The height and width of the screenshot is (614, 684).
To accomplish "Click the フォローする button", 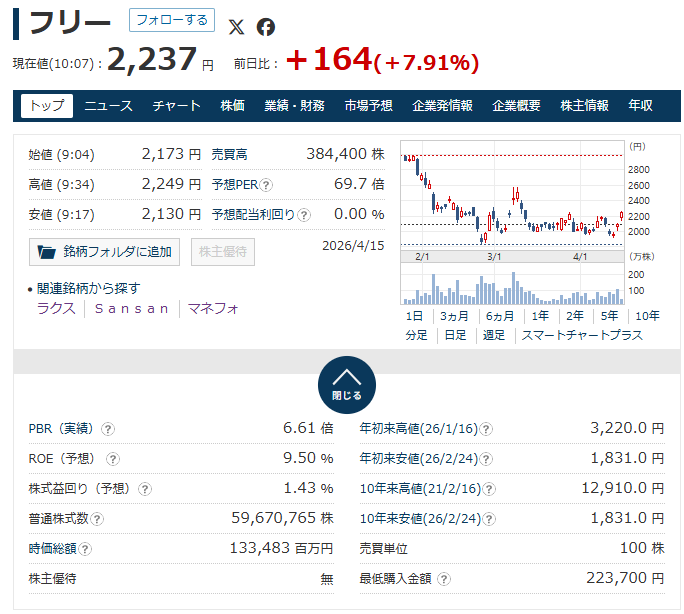I will (172, 20).
